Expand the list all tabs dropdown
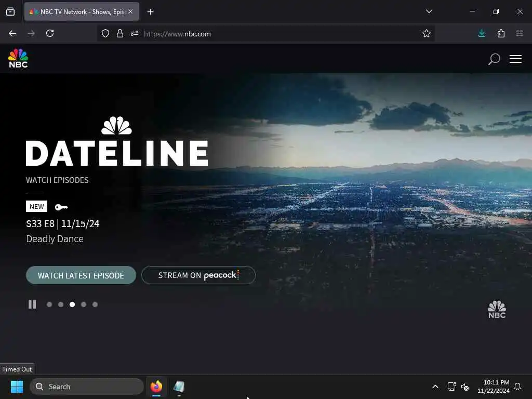The height and width of the screenshot is (399, 532). pos(429,11)
